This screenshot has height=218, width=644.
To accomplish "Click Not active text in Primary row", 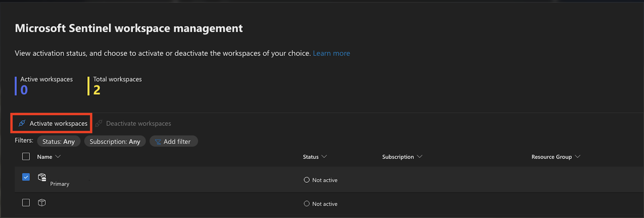I will [x=325, y=180].
